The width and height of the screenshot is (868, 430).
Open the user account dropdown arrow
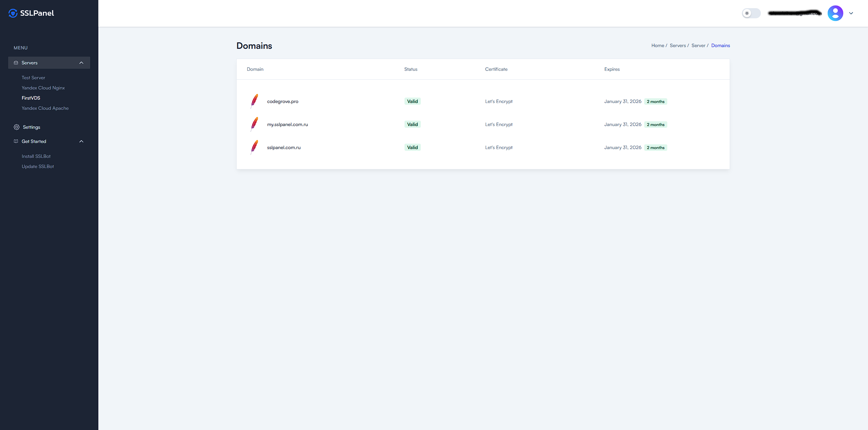tap(851, 13)
